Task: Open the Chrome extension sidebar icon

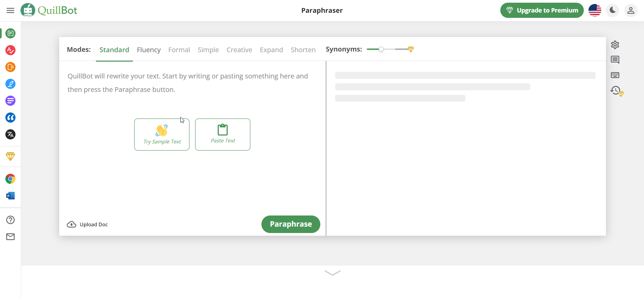Action: click(10, 179)
